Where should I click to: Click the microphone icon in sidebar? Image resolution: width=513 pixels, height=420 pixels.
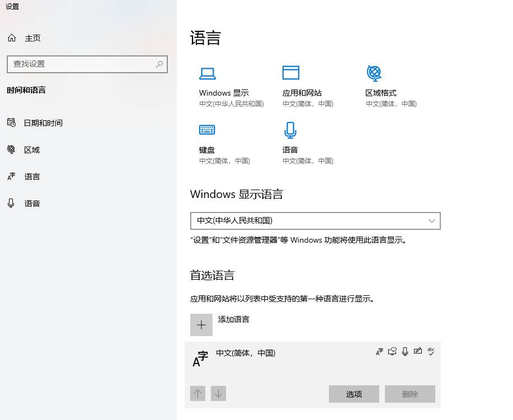click(11, 203)
